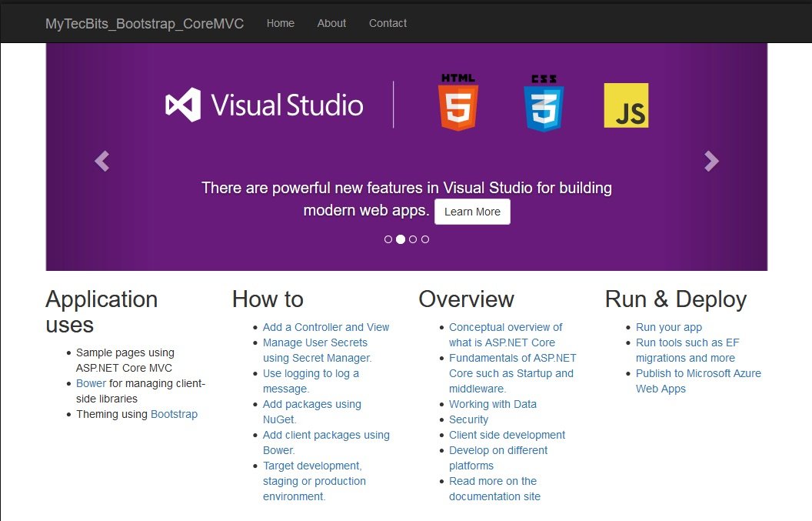Click the CSS3 shield logo
Image resolution: width=812 pixels, height=521 pixels.
pyautogui.click(x=544, y=103)
